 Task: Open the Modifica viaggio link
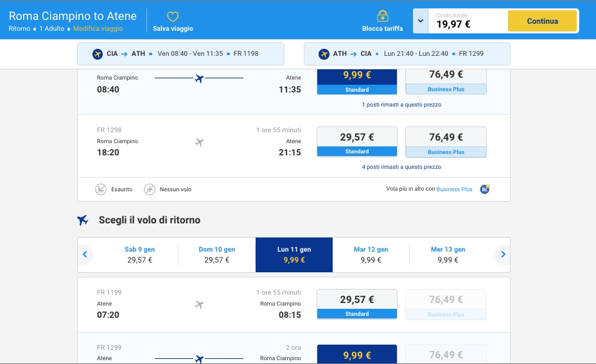tap(98, 28)
